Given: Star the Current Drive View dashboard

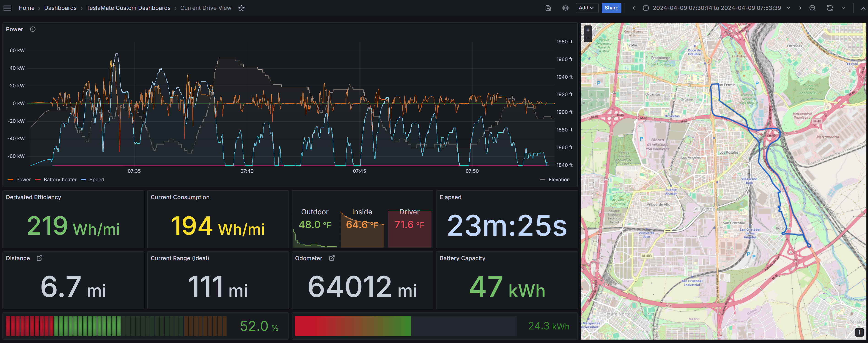Looking at the screenshot, I should 241,8.
